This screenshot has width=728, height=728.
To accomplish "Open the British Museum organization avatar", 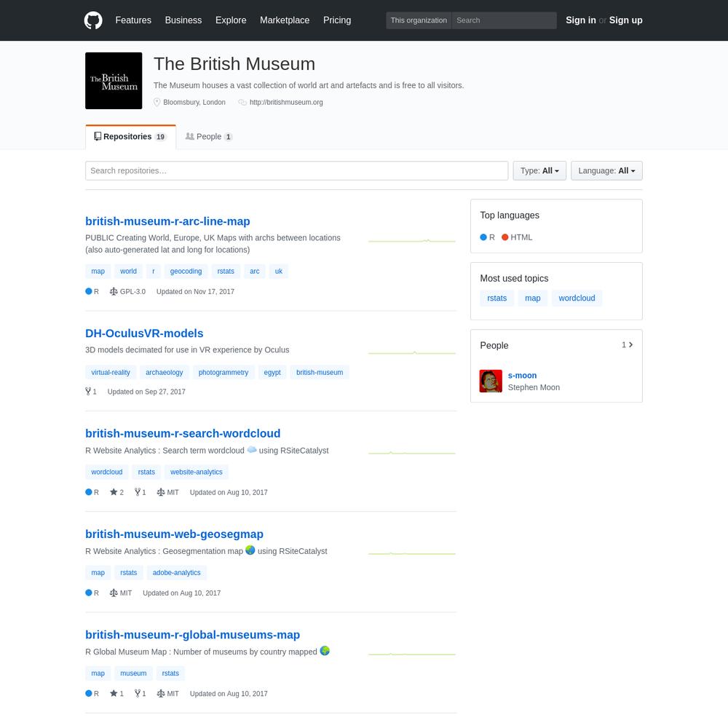I will click(x=114, y=81).
